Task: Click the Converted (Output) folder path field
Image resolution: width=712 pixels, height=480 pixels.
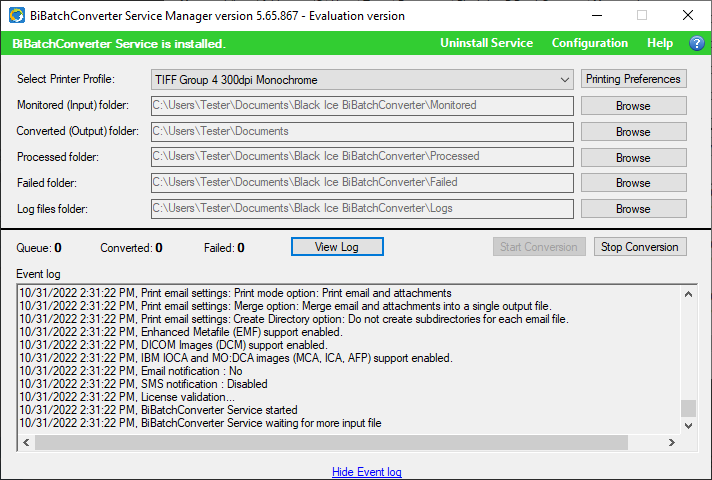Action: (362, 131)
